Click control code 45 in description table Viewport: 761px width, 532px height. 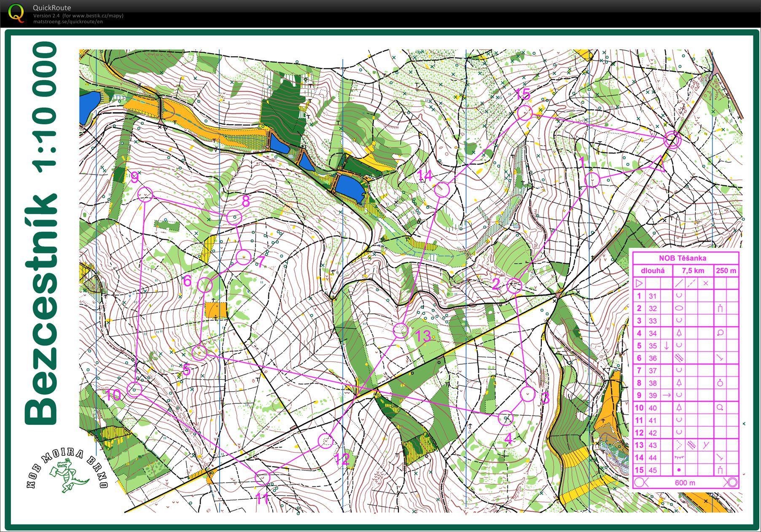pyautogui.click(x=653, y=470)
